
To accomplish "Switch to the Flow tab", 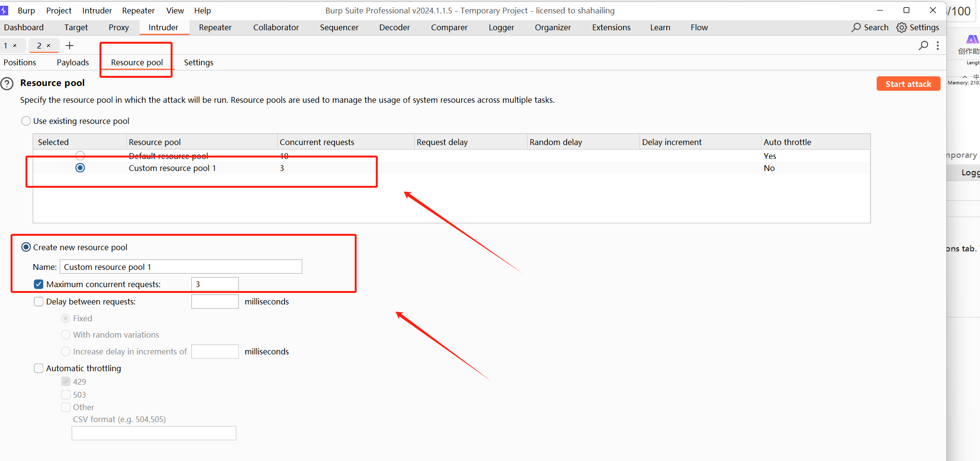I will pyautogui.click(x=699, y=27).
